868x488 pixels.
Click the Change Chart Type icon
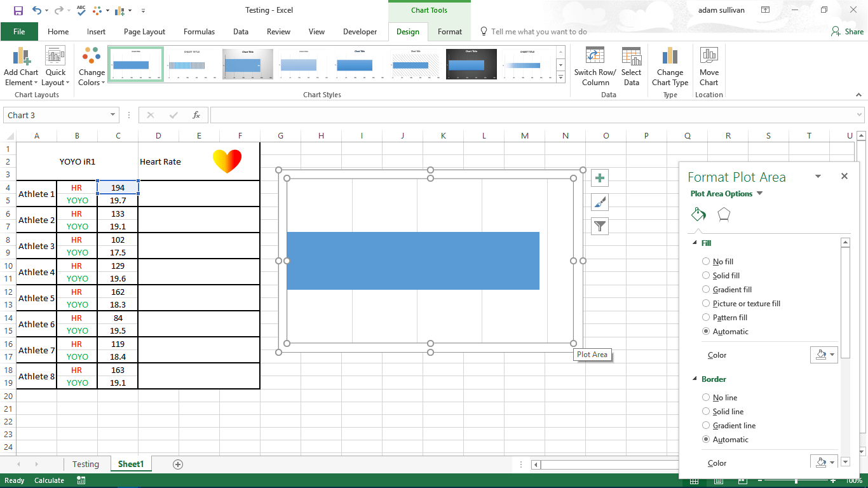coord(670,57)
